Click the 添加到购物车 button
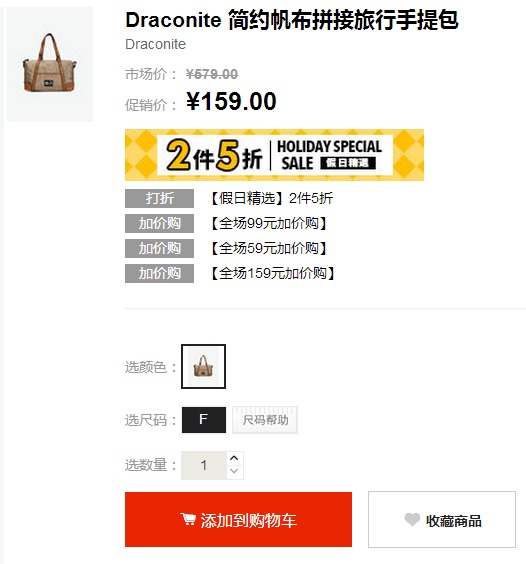 pyautogui.click(x=238, y=519)
